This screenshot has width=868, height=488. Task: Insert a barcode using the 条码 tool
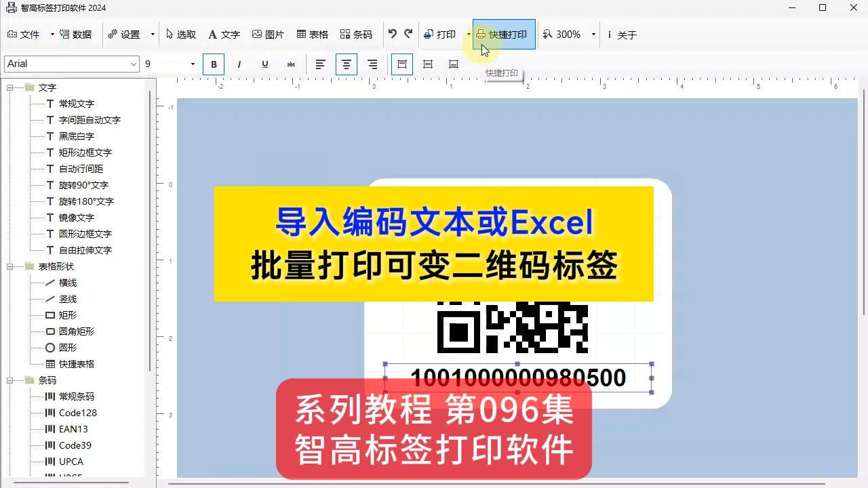coord(355,34)
